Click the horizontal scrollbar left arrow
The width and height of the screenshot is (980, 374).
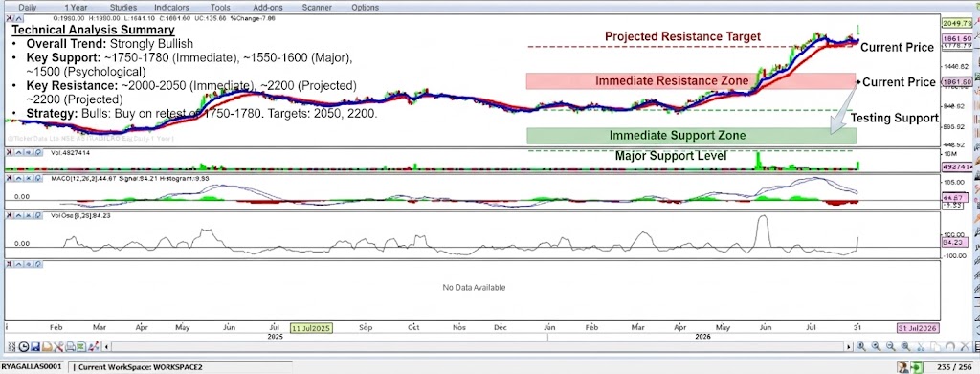tap(106, 347)
